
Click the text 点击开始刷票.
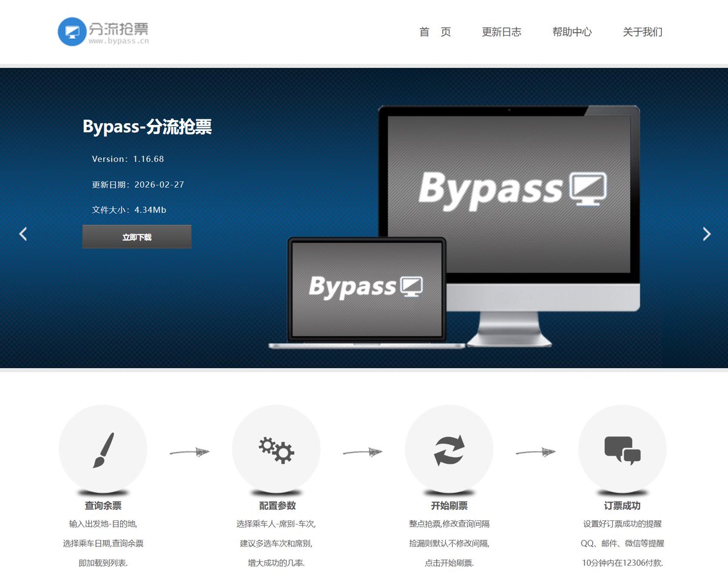point(449,563)
